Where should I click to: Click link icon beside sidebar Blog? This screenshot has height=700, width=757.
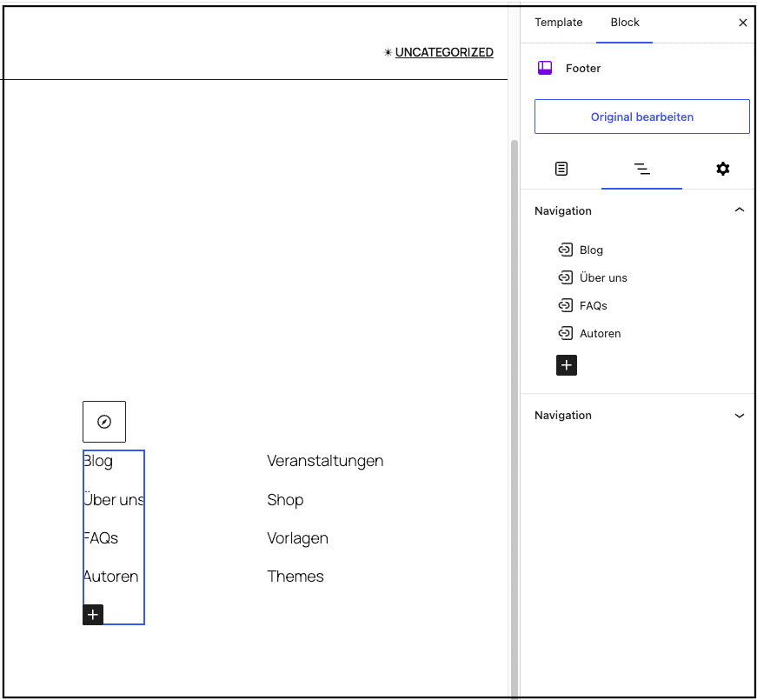(565, 250)
